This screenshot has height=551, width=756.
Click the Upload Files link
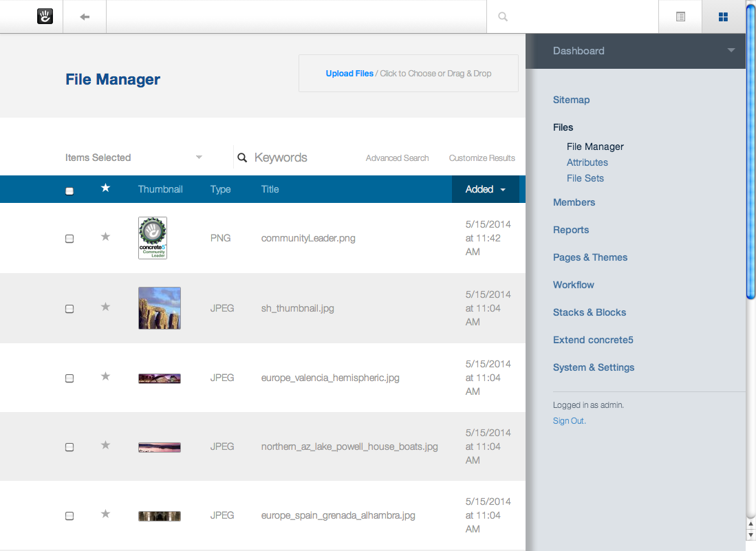(x=349, y=74)
